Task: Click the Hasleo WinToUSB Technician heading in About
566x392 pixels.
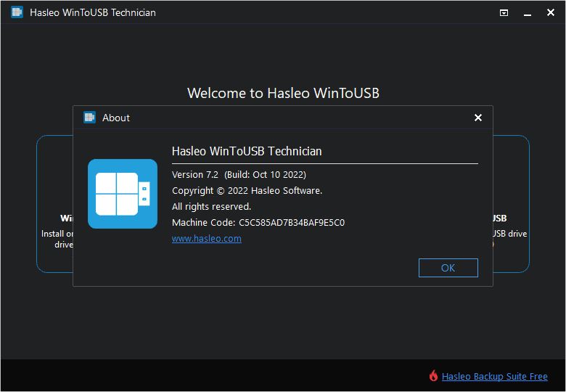Action: (247, 152)
